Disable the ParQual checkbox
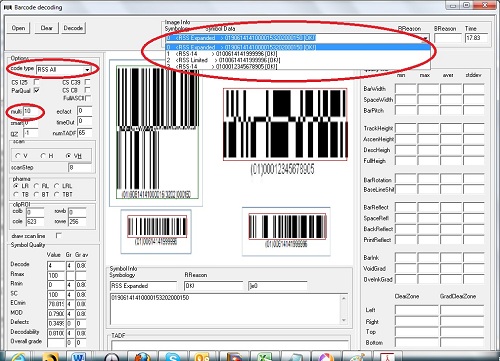Image resolution: width=500 pixels, height=361 pixels. tap(37, 90)
